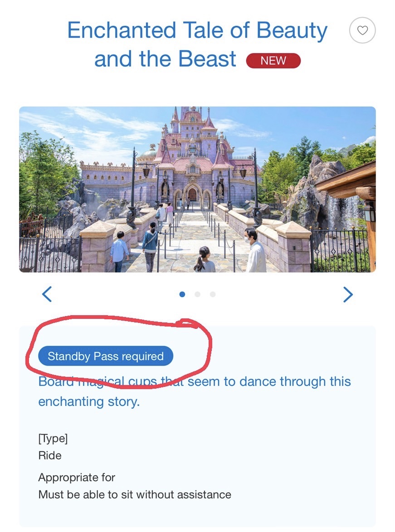
Task: Tap the sit without assistance requirement text
Action: (135, 495)
